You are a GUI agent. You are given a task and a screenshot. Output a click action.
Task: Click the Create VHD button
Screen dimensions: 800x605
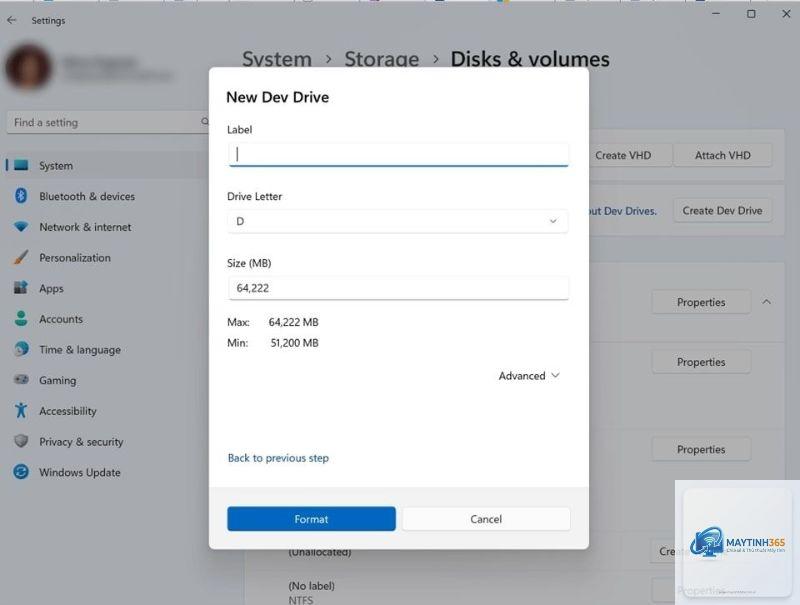630,155
